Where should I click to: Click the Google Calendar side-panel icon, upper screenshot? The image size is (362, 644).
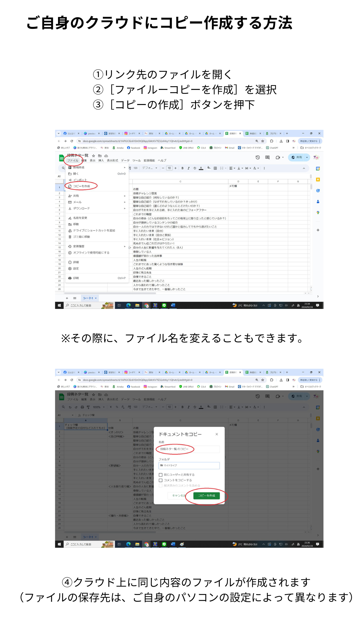[318, 169]
